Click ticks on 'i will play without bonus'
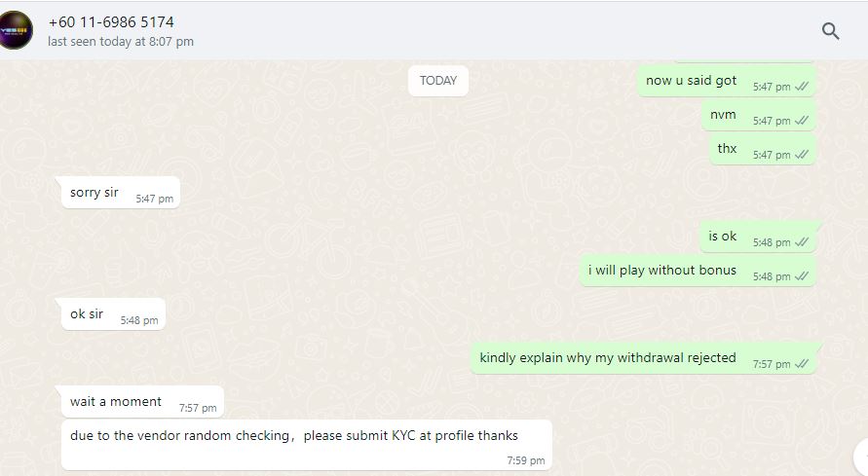 coord(802,276)
